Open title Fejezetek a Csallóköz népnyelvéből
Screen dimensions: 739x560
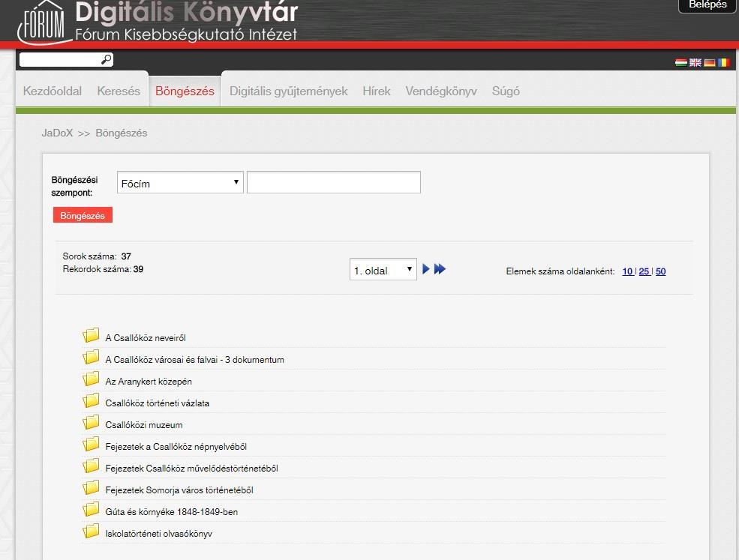(176, 447)
